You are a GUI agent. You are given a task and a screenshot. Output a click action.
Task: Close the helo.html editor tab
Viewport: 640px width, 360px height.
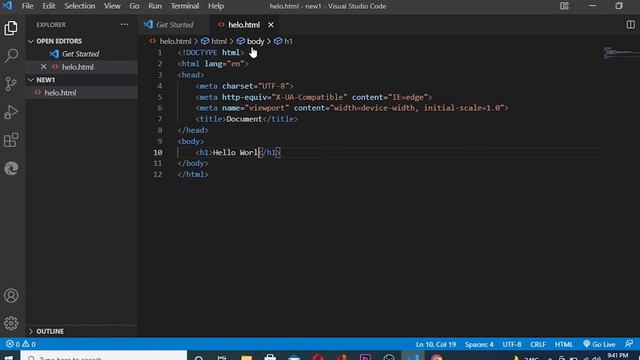pos(271,25)
